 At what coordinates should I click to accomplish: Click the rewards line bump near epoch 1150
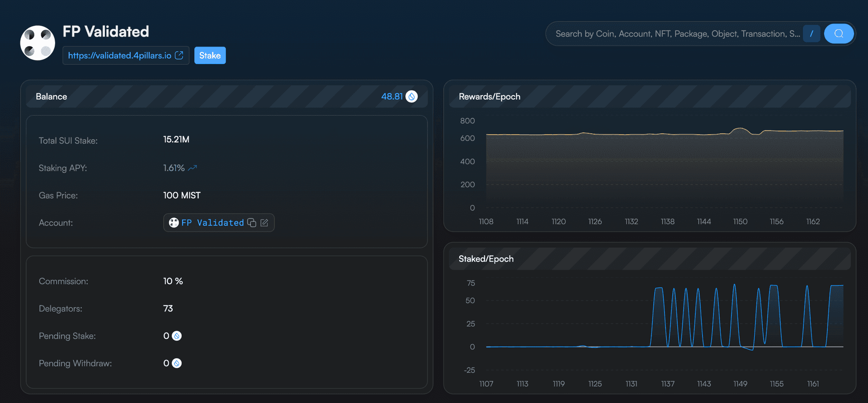coord(740,130)
